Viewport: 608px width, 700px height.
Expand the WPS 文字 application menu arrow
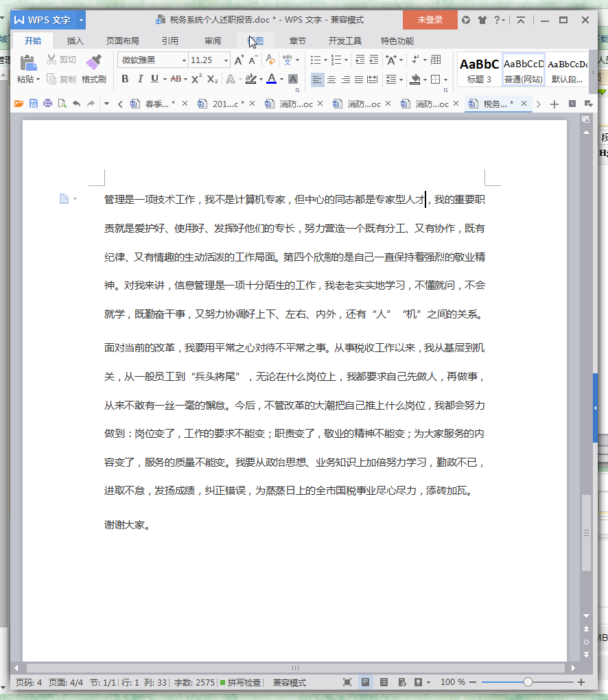coord(82,20)
